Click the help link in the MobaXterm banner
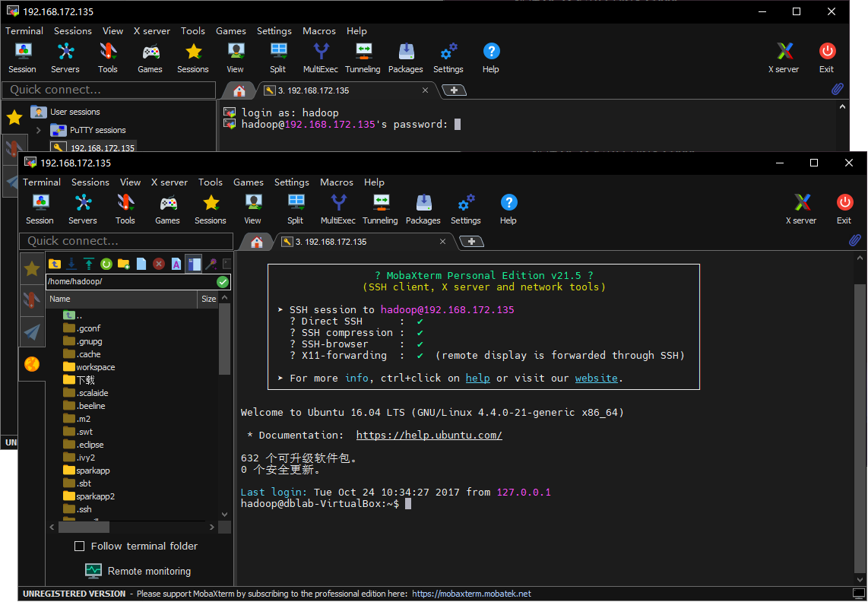 pos(478,379)
